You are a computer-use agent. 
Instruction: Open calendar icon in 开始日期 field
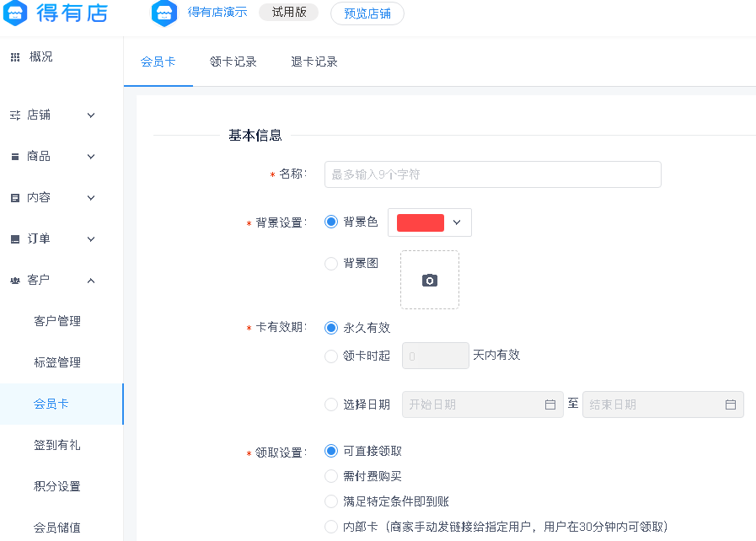coord(550,404)
